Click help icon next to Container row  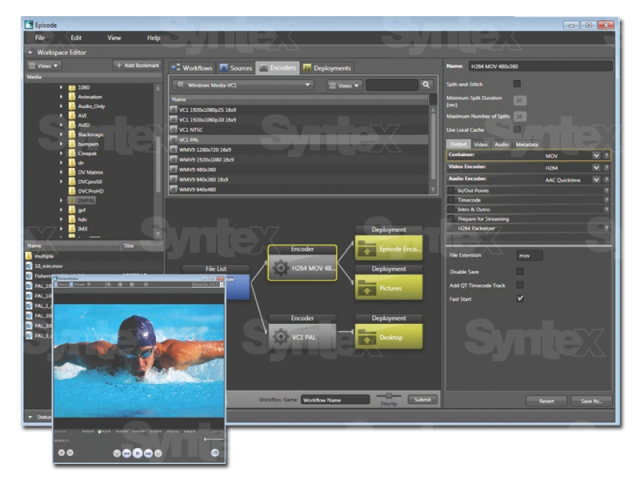[607, 156]
